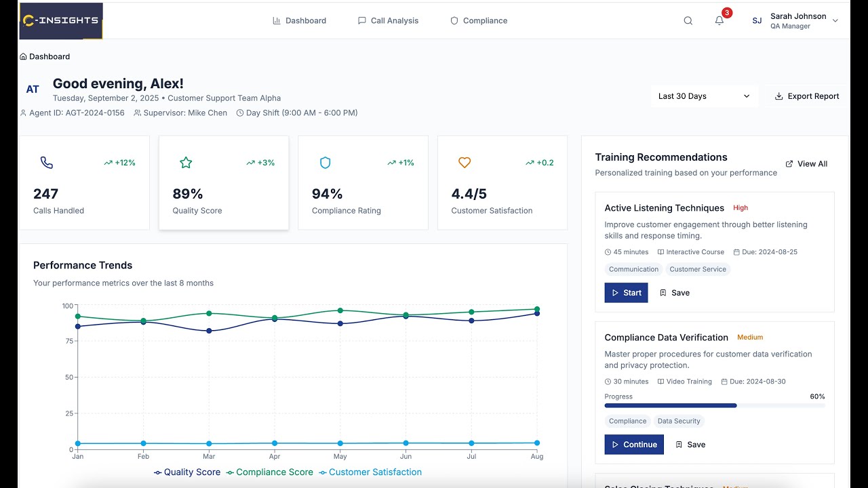Click the calendar icon beside Due: 2024-08-30

tap(724, 382)
